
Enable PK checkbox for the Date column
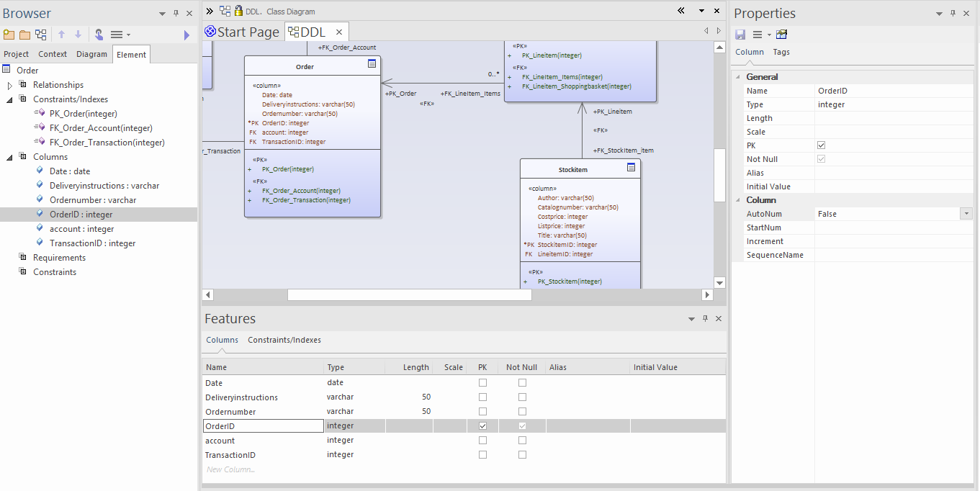pos(482,383)
